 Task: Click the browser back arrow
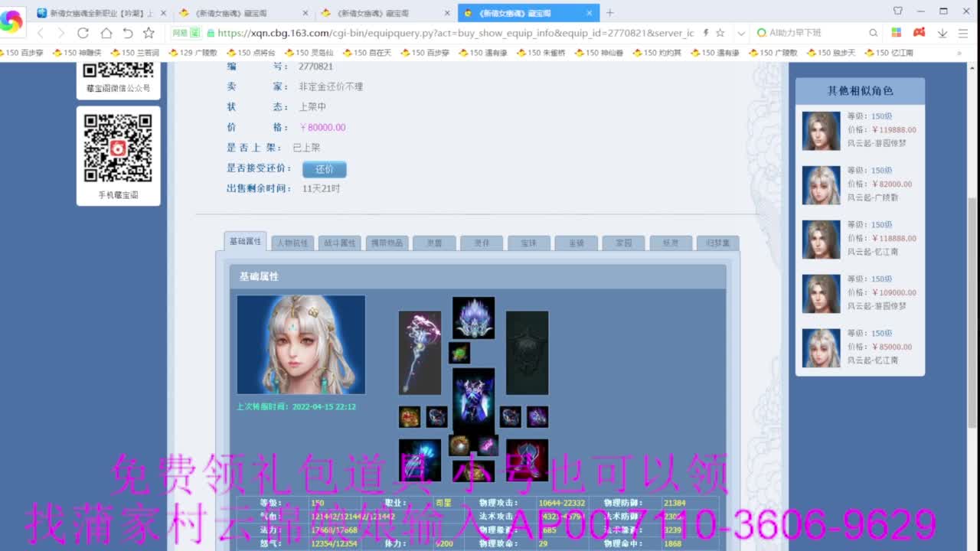click(41, 33)
